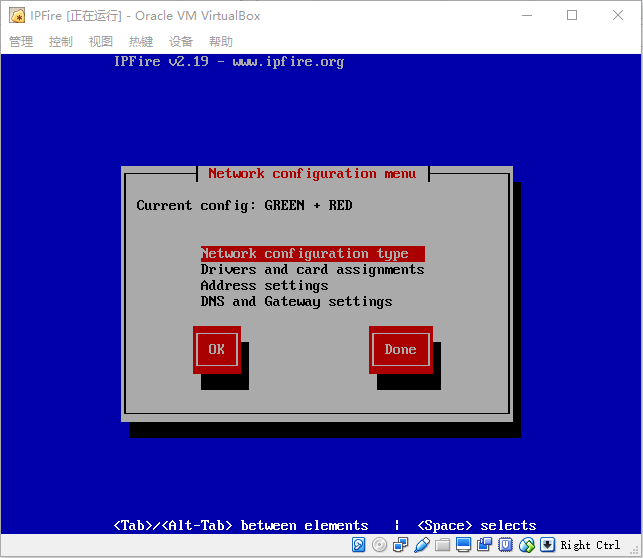The height and width of the screenshot is (558, 643).
Task: Click the shared folders status icon
Action: (x=442, y=545)
